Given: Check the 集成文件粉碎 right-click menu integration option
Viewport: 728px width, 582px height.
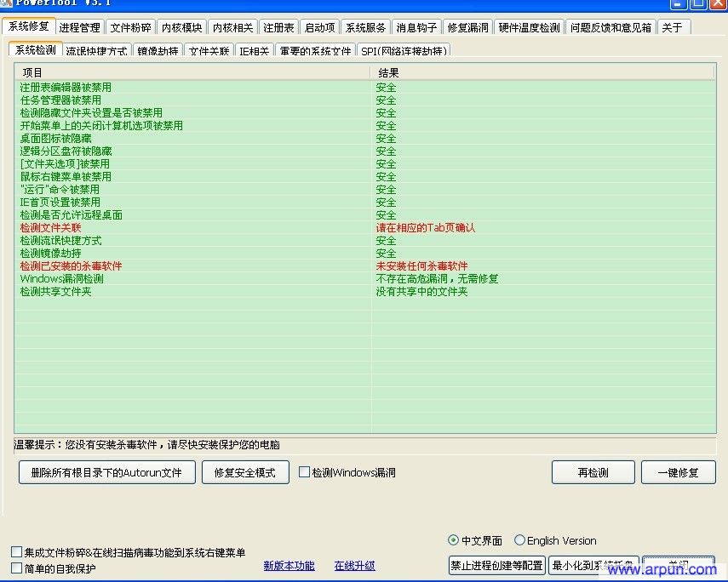Looking at the screenshot, I should (x=15, y=551).
